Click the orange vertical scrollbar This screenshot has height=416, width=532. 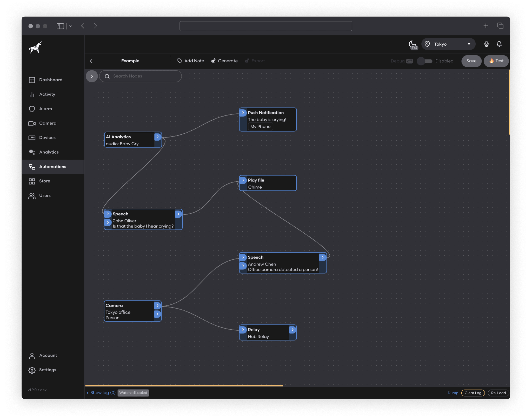click(x=509, y=102)
